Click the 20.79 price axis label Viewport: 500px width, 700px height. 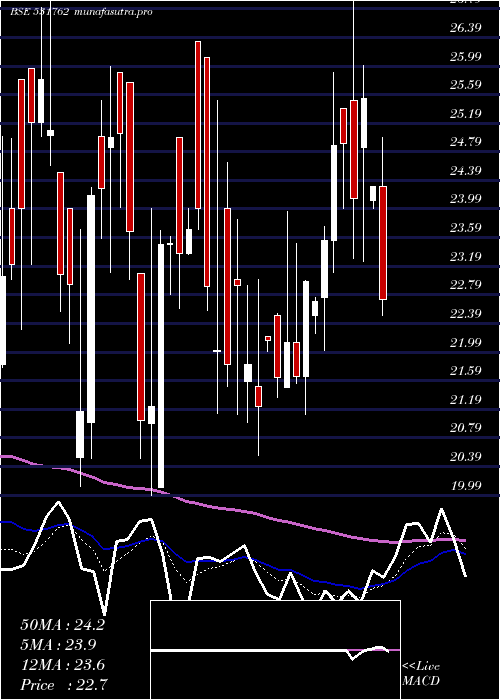tap(466, 428)
